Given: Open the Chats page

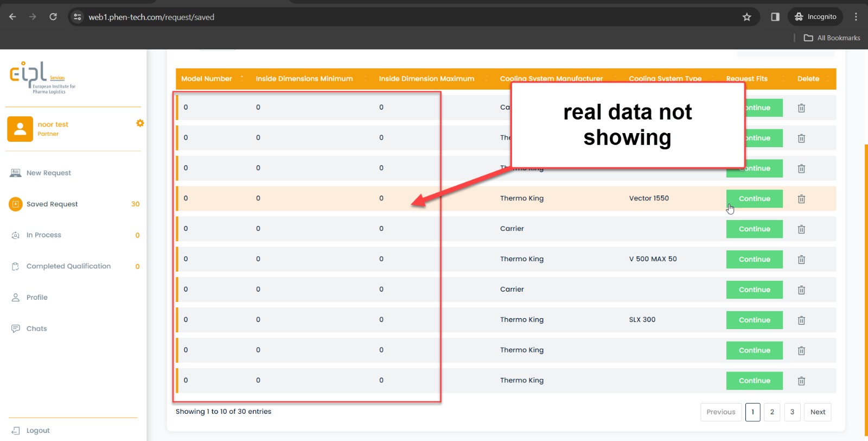Looking at the screenshot, I should 36,329.
